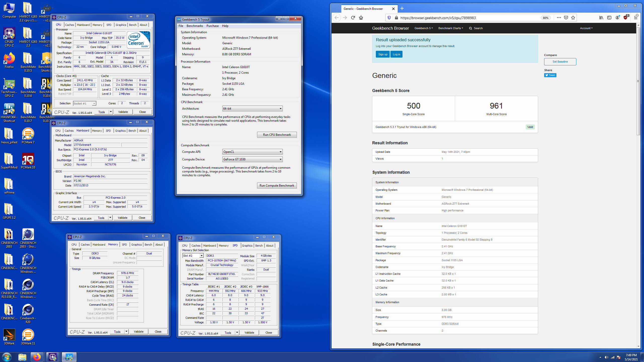Open page actions three-dot icon
This screenshot has width=644, height=362.
[x=559, y=18]
